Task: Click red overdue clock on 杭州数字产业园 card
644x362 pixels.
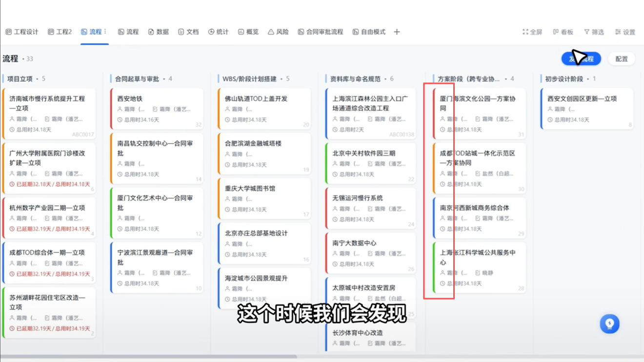Action: coord(12,229)
